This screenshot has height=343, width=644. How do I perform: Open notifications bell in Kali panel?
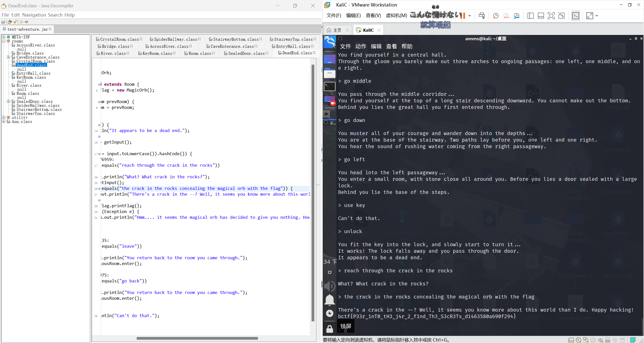pyautogui.click(x=330, y=300)
